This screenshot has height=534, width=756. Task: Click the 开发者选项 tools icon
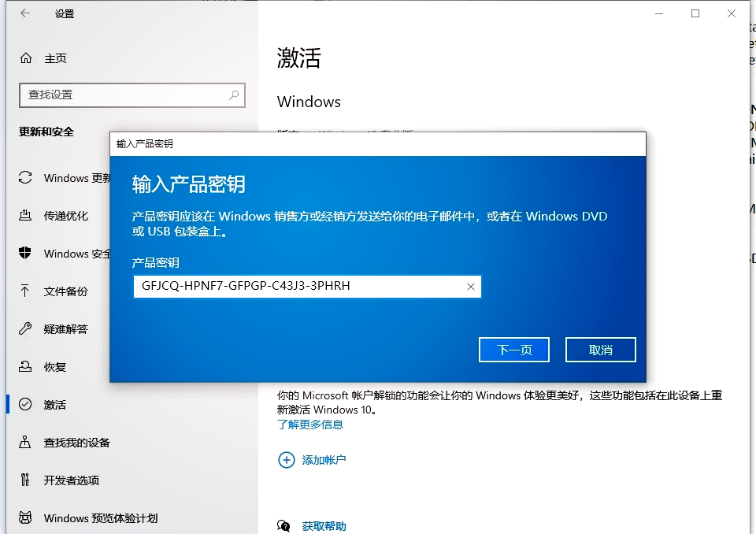[x=25, y=480]
